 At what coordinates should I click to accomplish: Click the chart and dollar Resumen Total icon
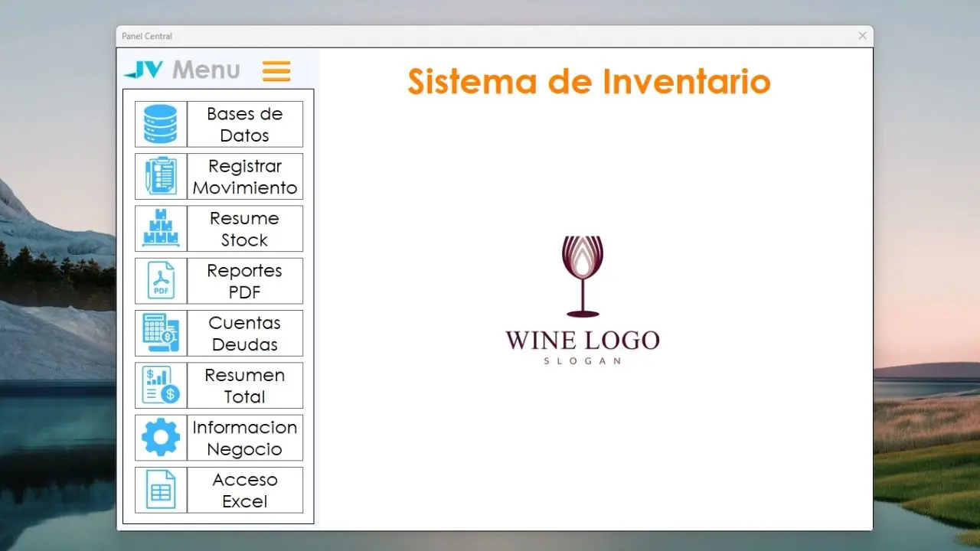click(x=161, y=385)
